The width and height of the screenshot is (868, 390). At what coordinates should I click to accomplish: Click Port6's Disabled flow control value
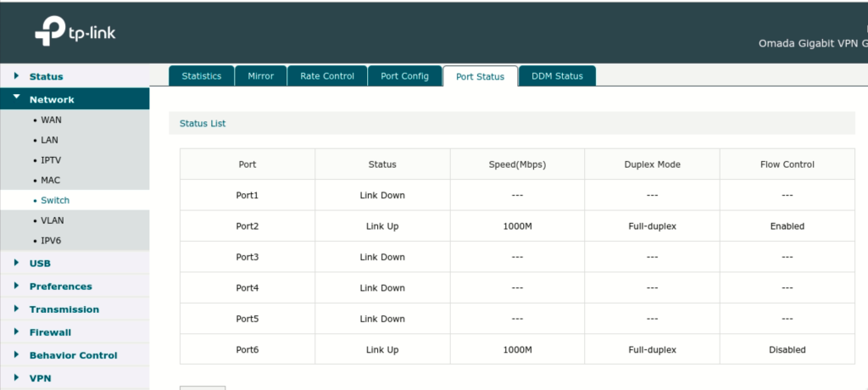point(787,349)
